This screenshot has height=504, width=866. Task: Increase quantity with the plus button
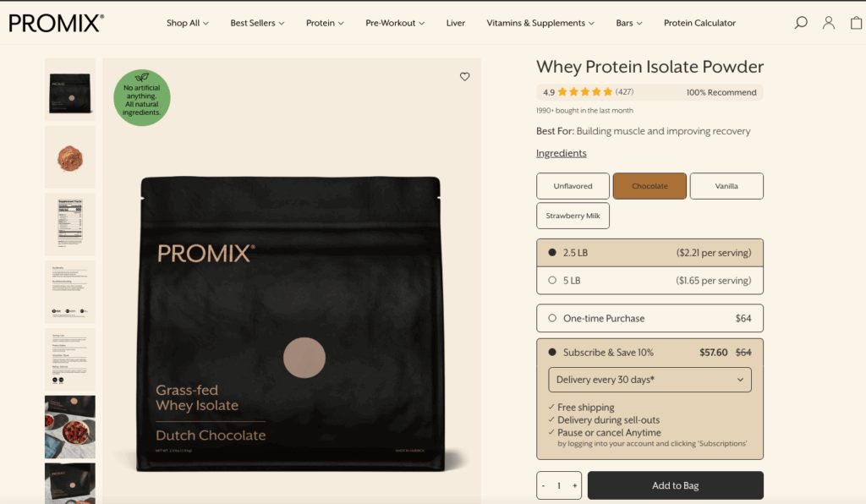(574, 485)
